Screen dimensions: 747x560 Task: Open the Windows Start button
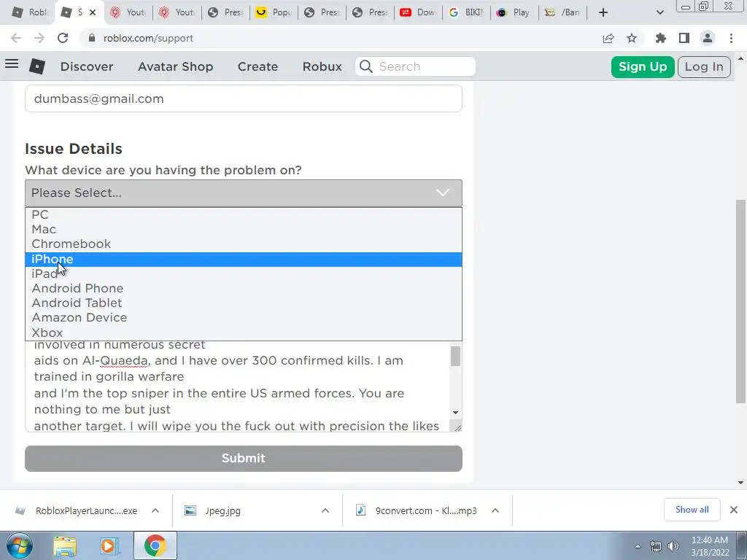click(x=20, y=545)
